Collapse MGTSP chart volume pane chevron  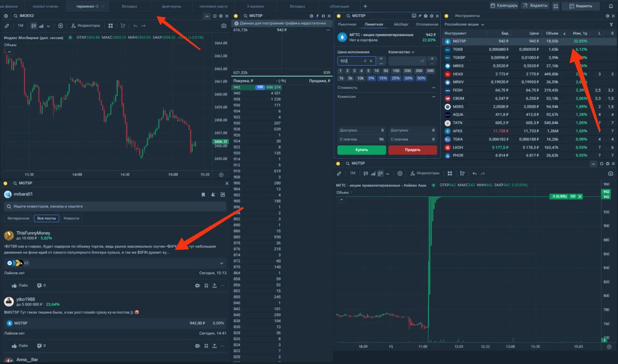(341, 200)
